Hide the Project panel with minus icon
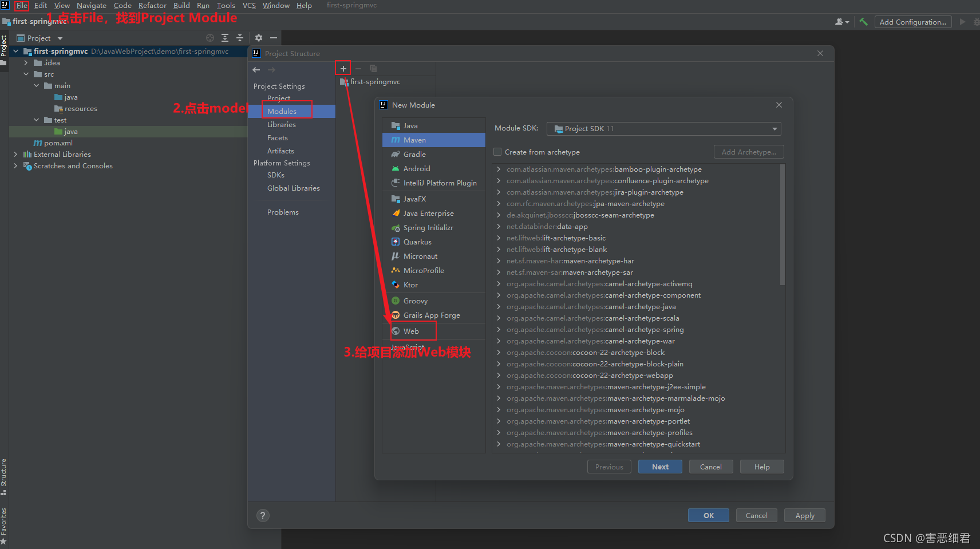This screenshot has height=549, width=980. pyautogui.click(x=274, y=38)
